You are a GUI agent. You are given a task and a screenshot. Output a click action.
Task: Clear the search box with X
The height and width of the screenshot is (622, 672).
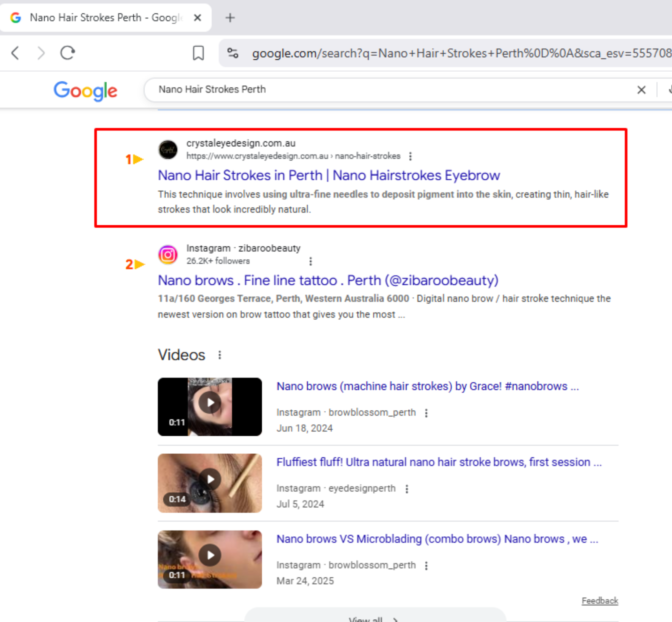pos(641,90)
